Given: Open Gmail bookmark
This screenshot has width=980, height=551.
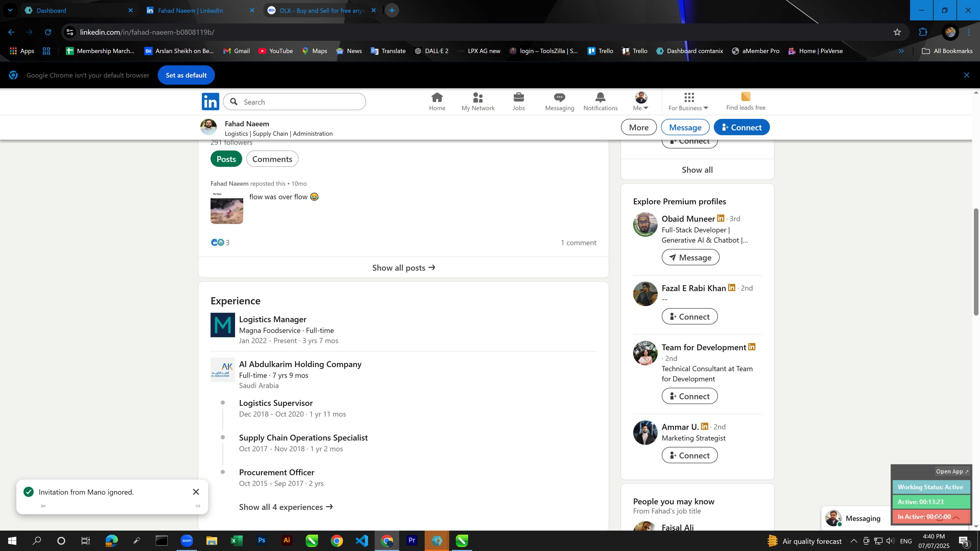Looking at the screenshot, I should pos(236,51).
